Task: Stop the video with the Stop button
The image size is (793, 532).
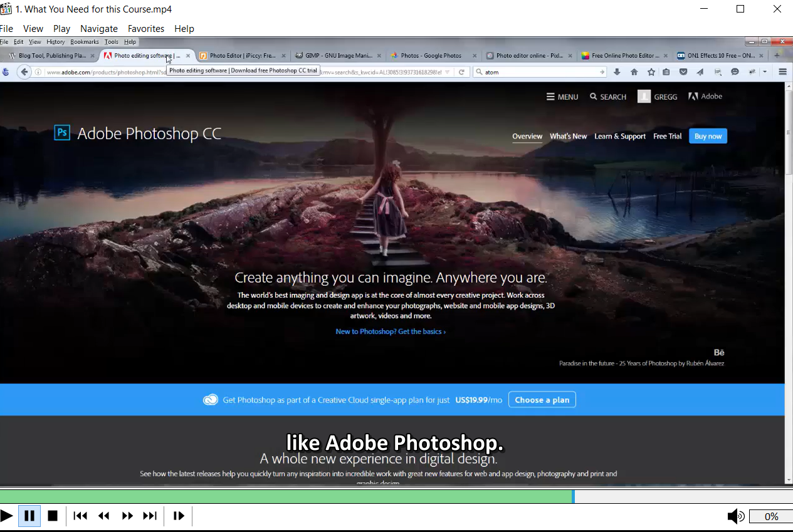Action: [x=53, y=516]
